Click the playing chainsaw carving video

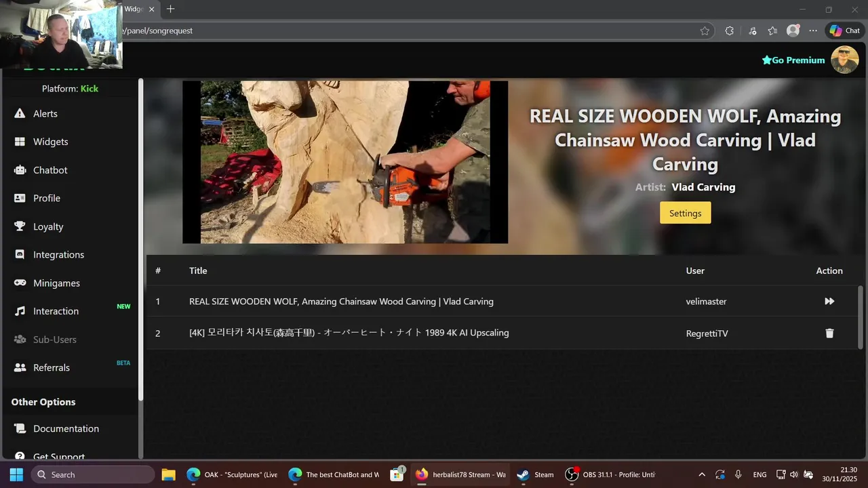(x=345, y=162)
